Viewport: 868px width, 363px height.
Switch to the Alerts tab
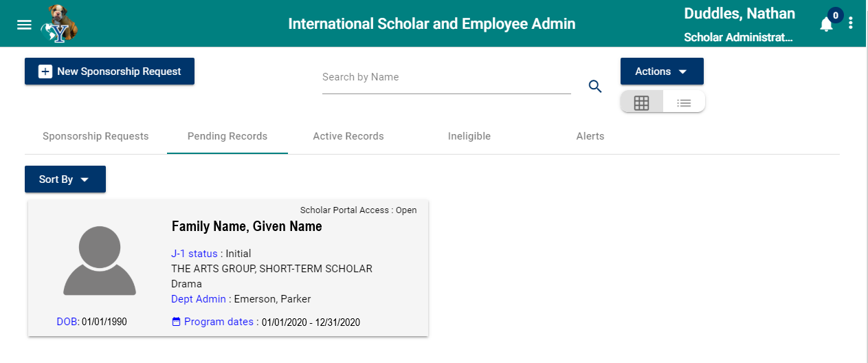coord(590,136)
